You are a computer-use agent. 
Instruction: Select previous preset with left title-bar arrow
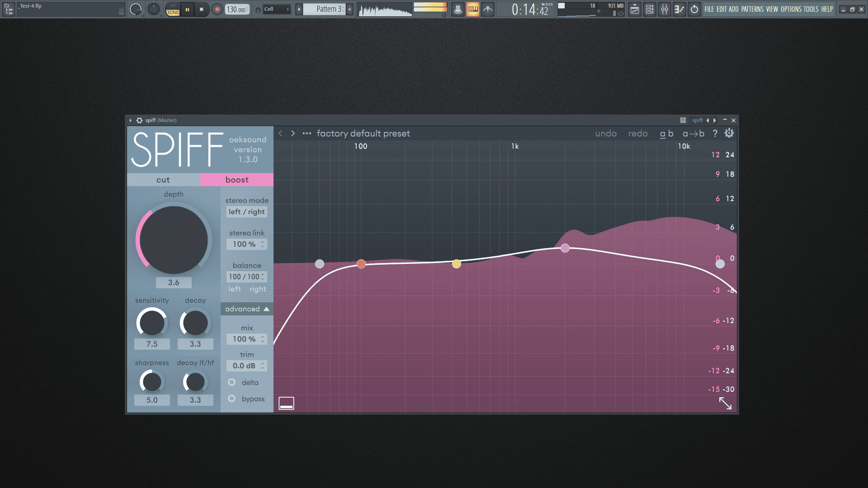pos(708,120)
